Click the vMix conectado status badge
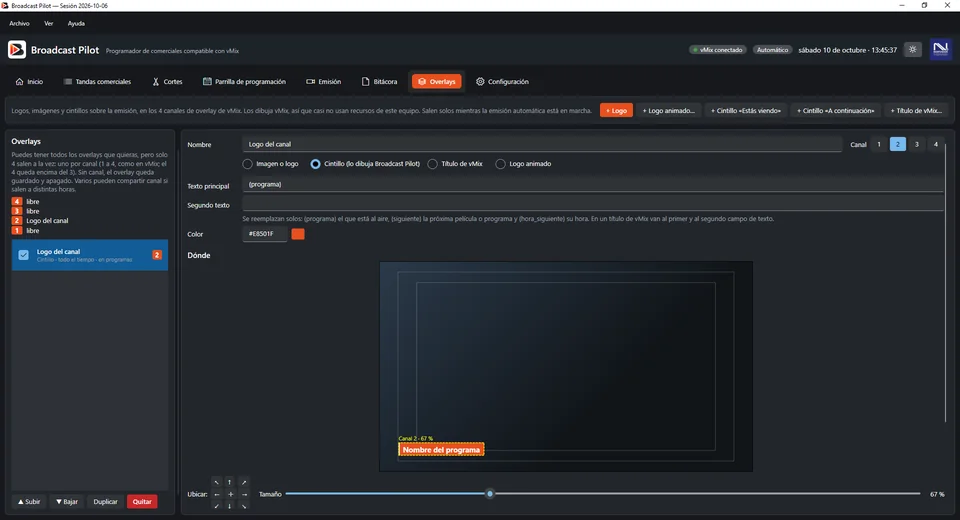960x520 pixels. pos(718,50)
